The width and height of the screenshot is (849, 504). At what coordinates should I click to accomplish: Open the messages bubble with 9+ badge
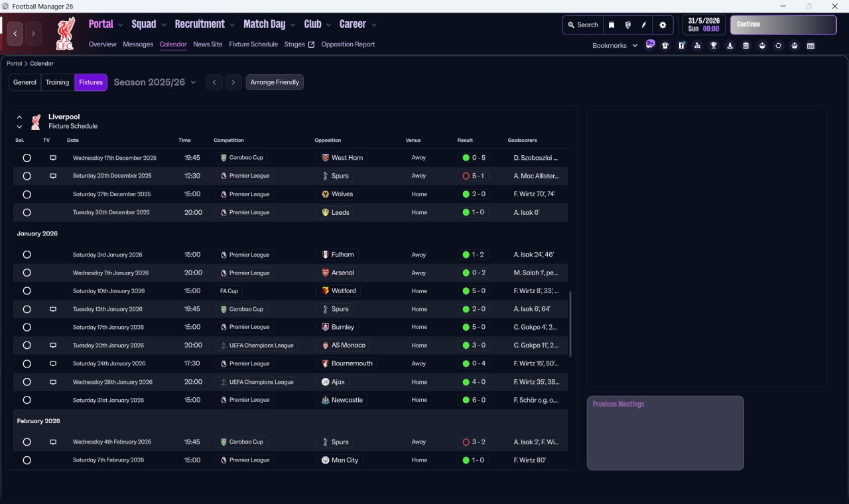pyautogui.click(x=650, y=44)
